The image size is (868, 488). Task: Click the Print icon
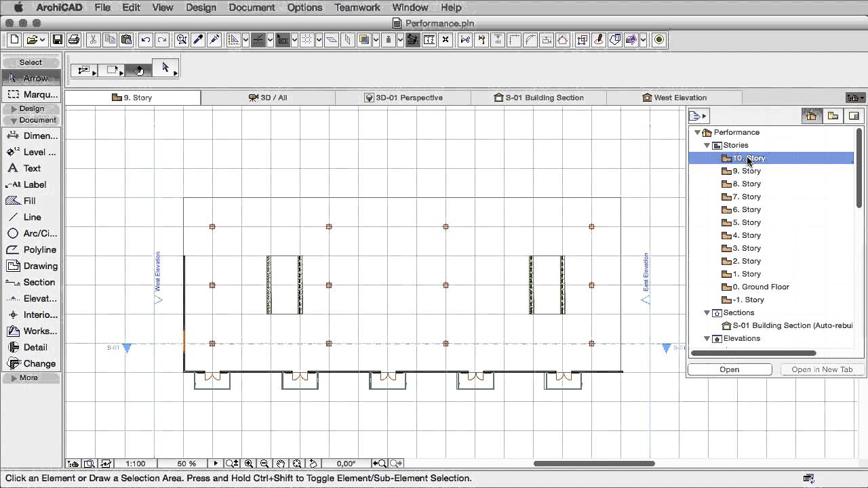[x=74, y=40]
